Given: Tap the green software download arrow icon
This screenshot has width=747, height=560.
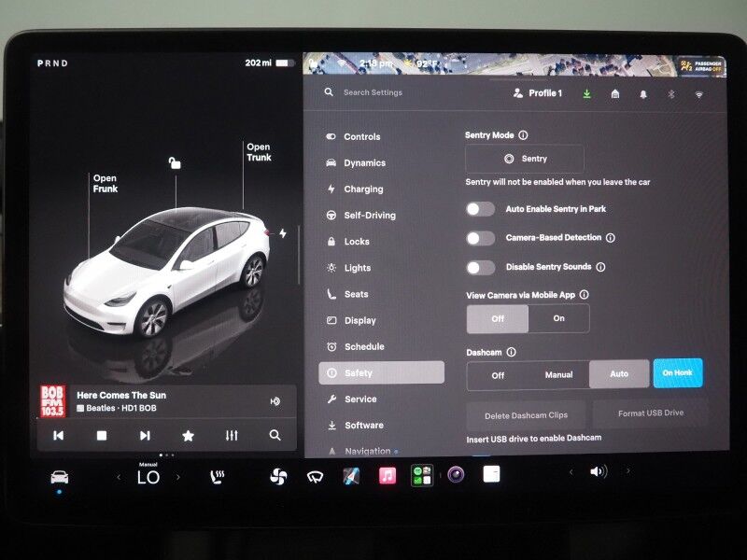Looking at the screenshot, I should click(587, 94).
